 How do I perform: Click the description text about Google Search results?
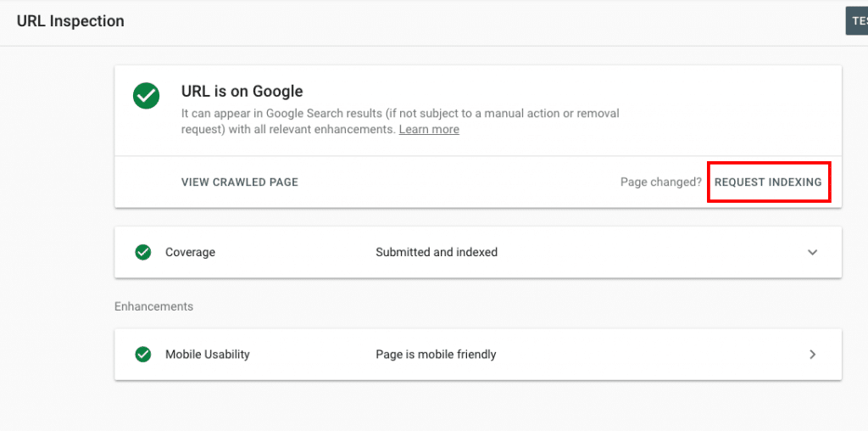pyautogui.click(x=339, y=113)
